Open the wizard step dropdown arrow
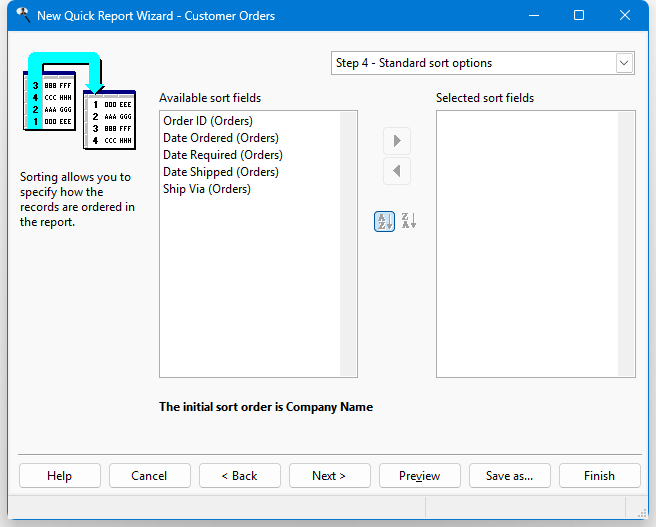This screenshot has width=656, height=527. 624,63
